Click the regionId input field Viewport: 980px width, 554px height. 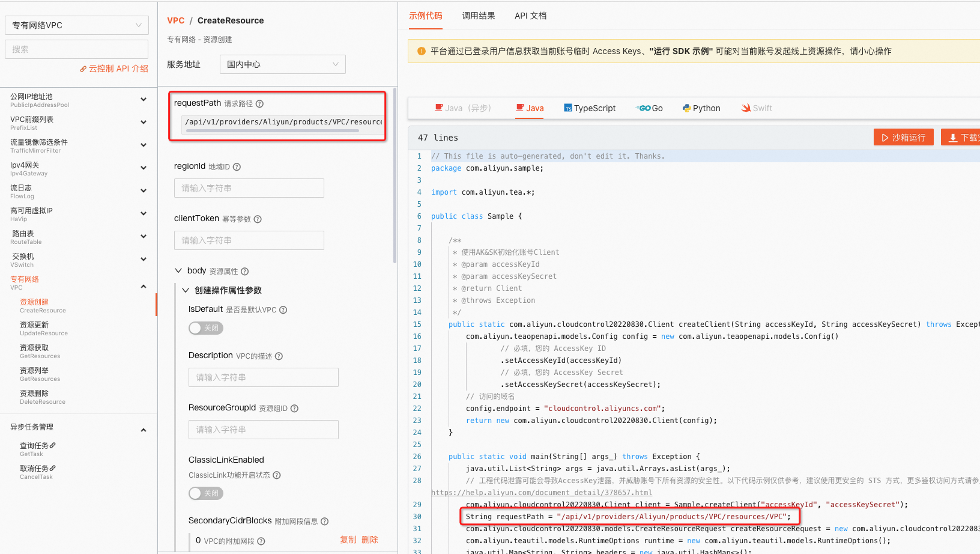click(249, 188)
